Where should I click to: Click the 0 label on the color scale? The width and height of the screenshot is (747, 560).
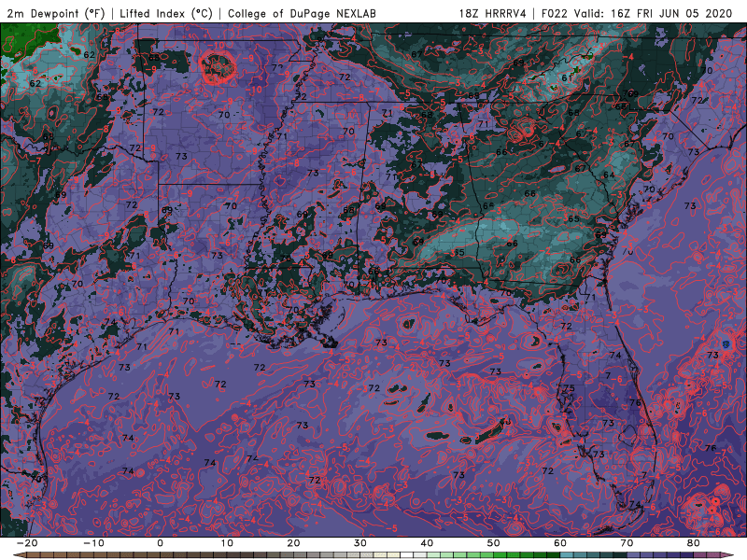(160, 543)
